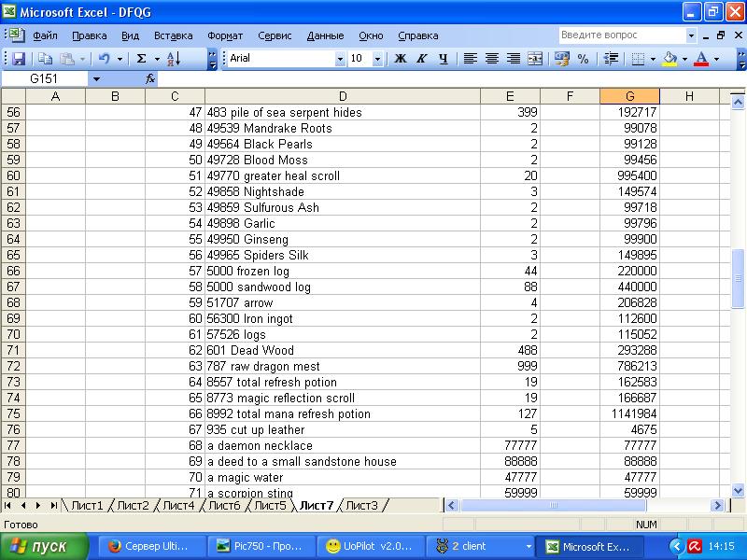Switch to Сервер Ulti Firefox taskbar button

(x=152, y=546)
